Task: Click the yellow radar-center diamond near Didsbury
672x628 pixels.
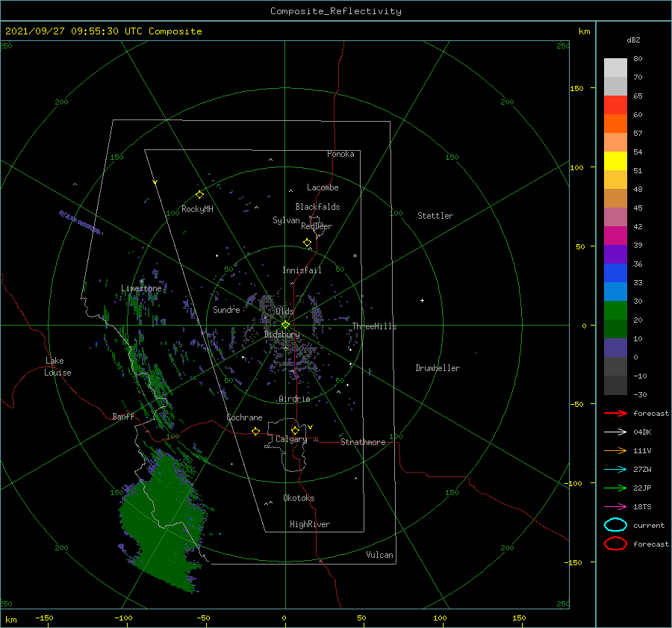Action: click(x=285, y=325)
